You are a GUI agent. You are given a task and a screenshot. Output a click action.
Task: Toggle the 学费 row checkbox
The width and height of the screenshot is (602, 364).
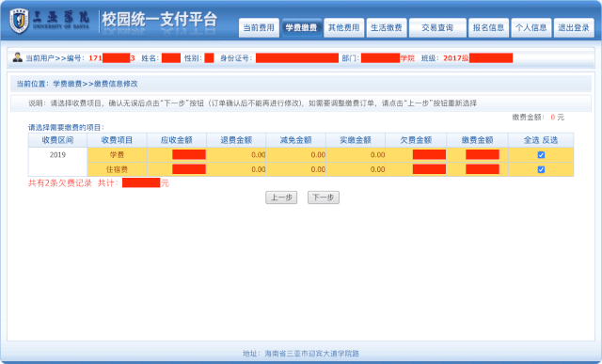pos(541,155)
